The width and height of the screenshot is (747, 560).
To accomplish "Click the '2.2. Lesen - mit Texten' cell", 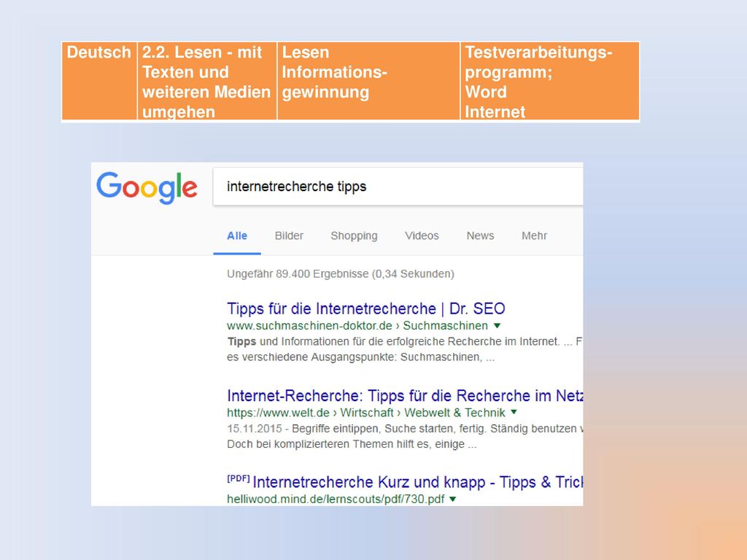I will tap(207, 81).
